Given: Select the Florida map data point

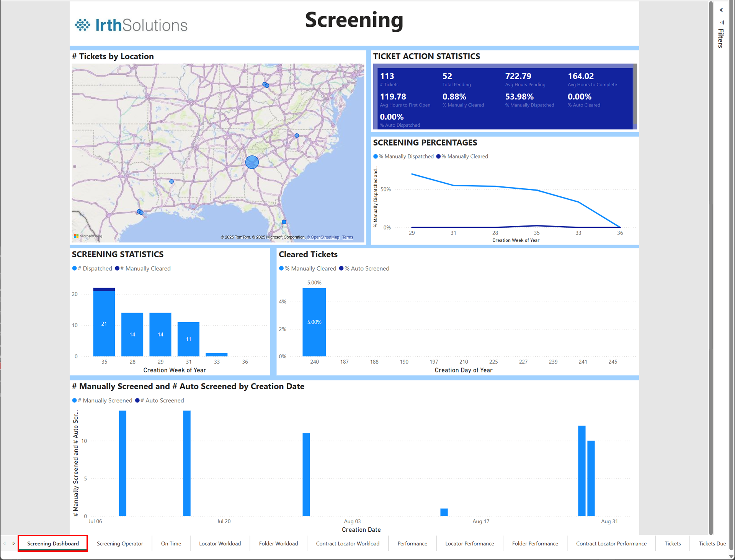Looking at the screenshot, I should tap(284, 222).
